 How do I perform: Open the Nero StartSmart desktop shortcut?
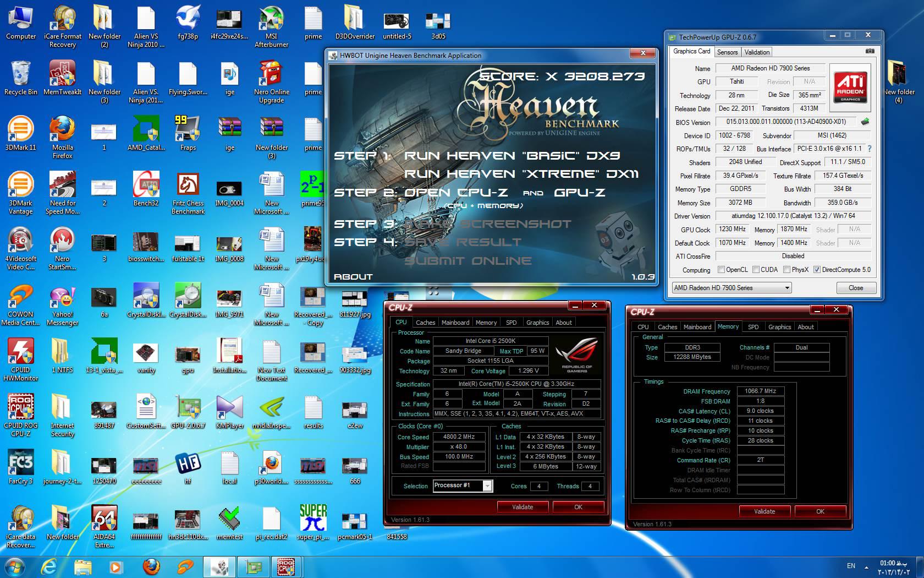click(x=62, y=248)
